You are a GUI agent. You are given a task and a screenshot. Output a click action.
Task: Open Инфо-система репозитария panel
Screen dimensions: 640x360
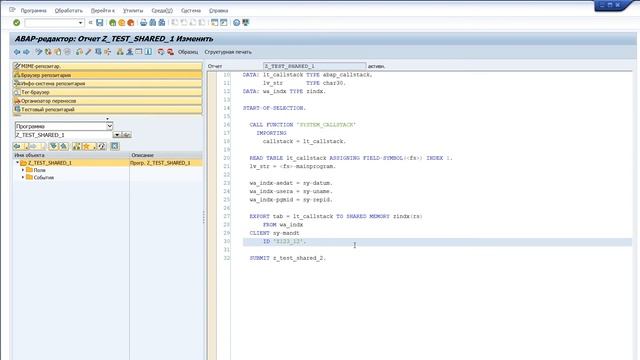108,83
